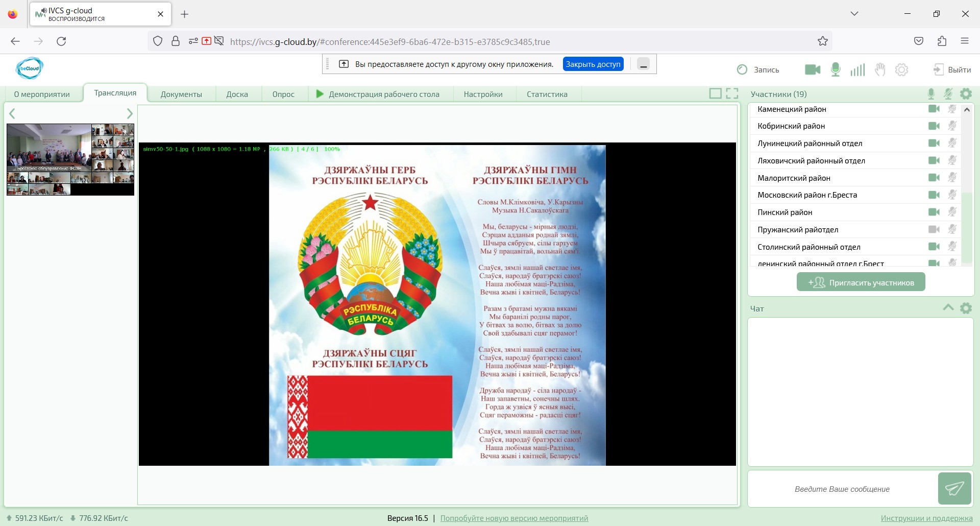Toggle camera of Московский район г.Бреста
This screenshot has width=980, height=526.
(x=934, y=195)
